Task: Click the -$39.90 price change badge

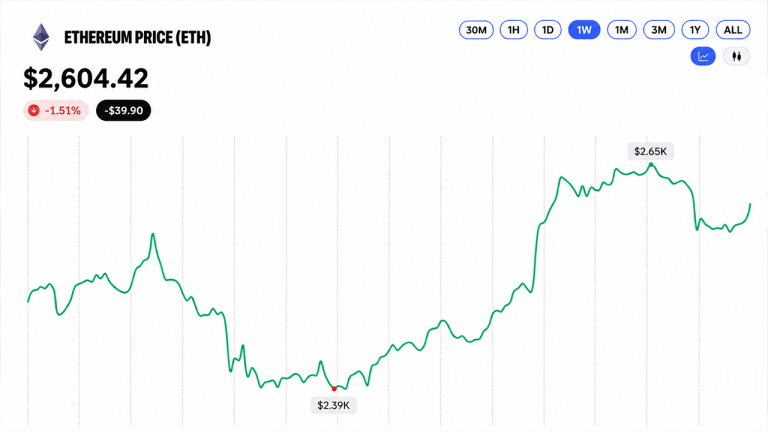Action: click(123, 110)
